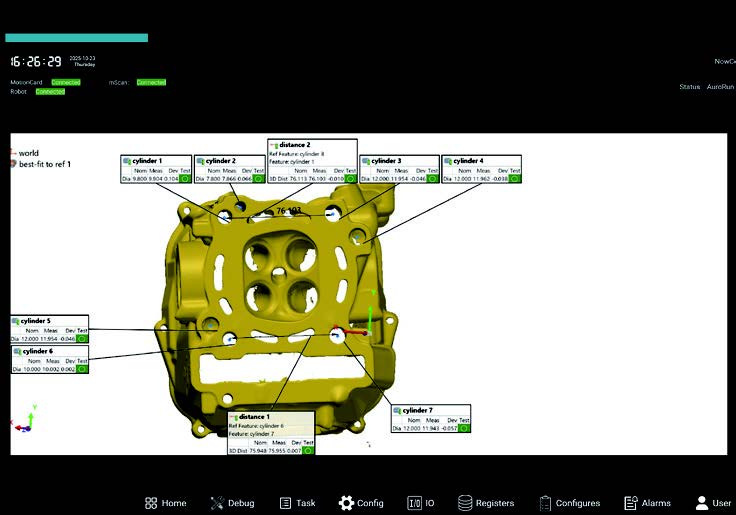This screenshot has width=736, height=515.
Task: Click distance 1 green test indicator
Action: point(308,450)
